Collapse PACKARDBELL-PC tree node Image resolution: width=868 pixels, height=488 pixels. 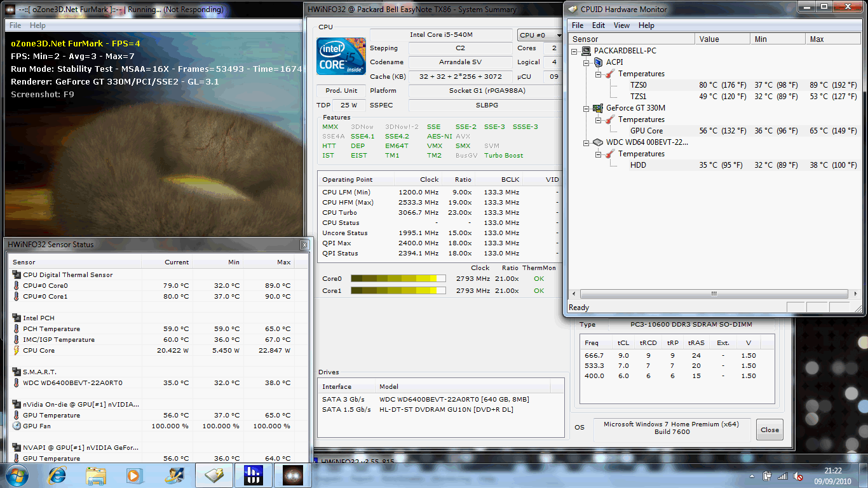coord(575,51)
